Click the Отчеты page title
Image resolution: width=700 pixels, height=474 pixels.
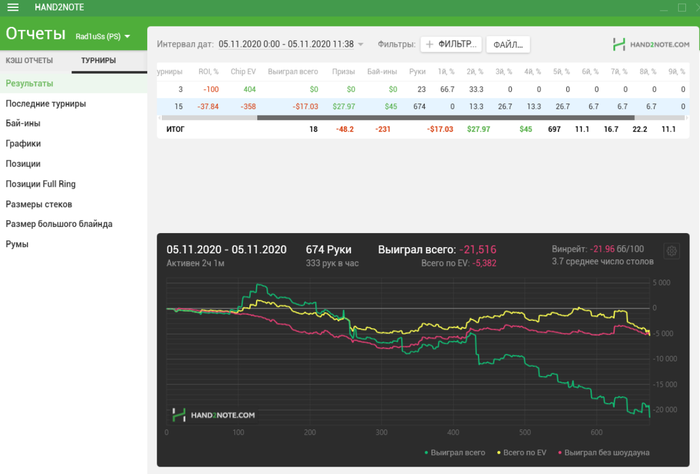tap(35, 33)
